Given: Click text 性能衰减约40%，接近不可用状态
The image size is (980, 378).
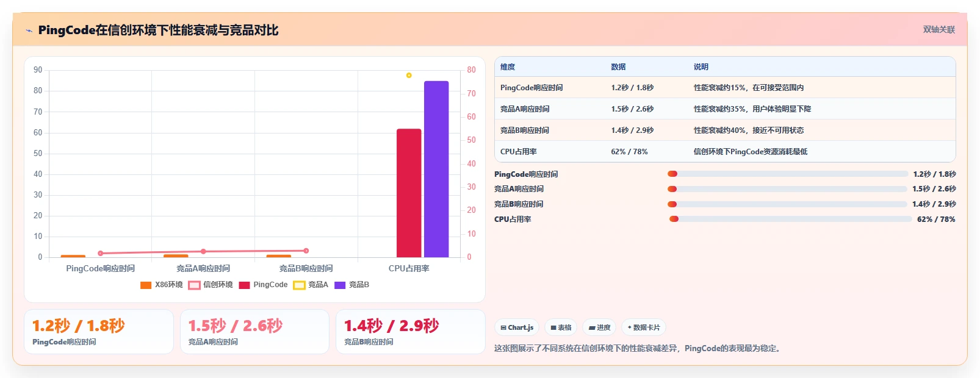Looking at the screenshot, I should [x=749, y=130].
